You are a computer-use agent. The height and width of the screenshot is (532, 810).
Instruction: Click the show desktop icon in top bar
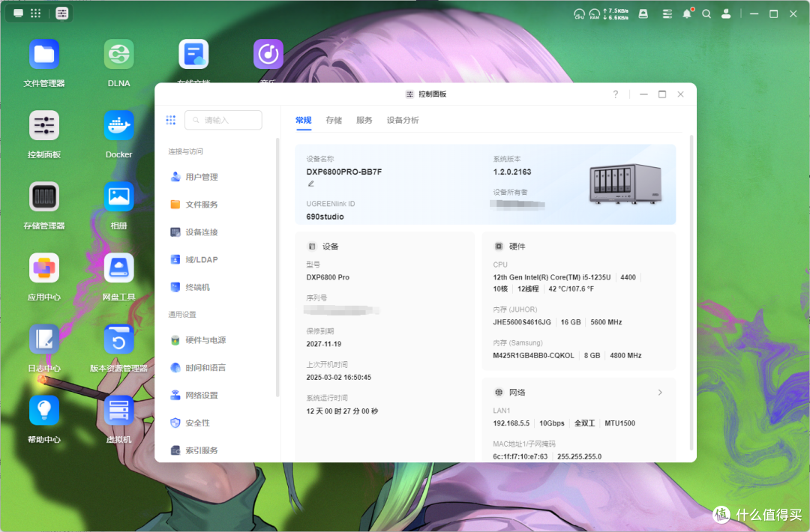click(18, 13)
